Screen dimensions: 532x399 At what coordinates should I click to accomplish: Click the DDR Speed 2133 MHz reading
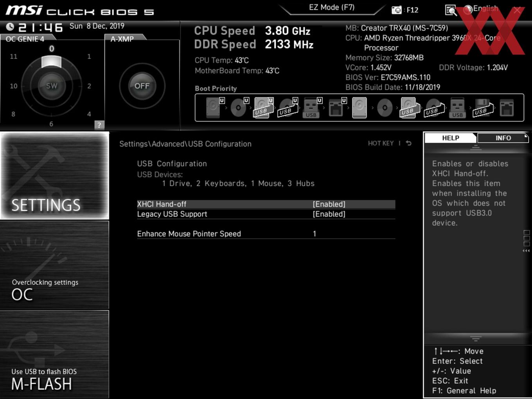(254, 44)
